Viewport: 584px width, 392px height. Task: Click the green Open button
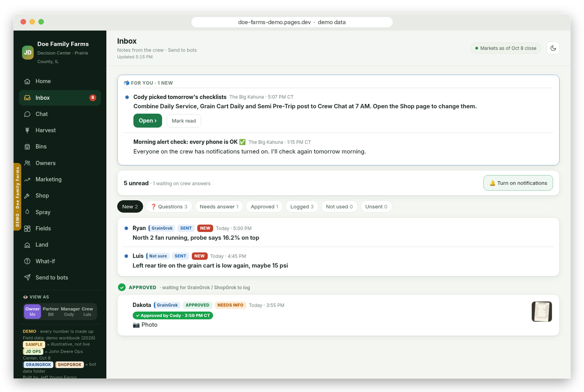pos(148,121)
